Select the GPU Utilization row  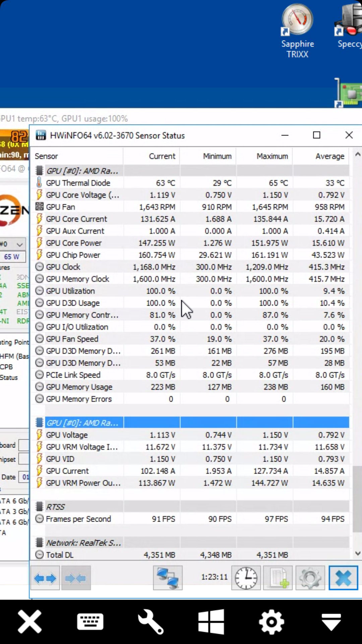pyautogui.click(x=190, y=291)
